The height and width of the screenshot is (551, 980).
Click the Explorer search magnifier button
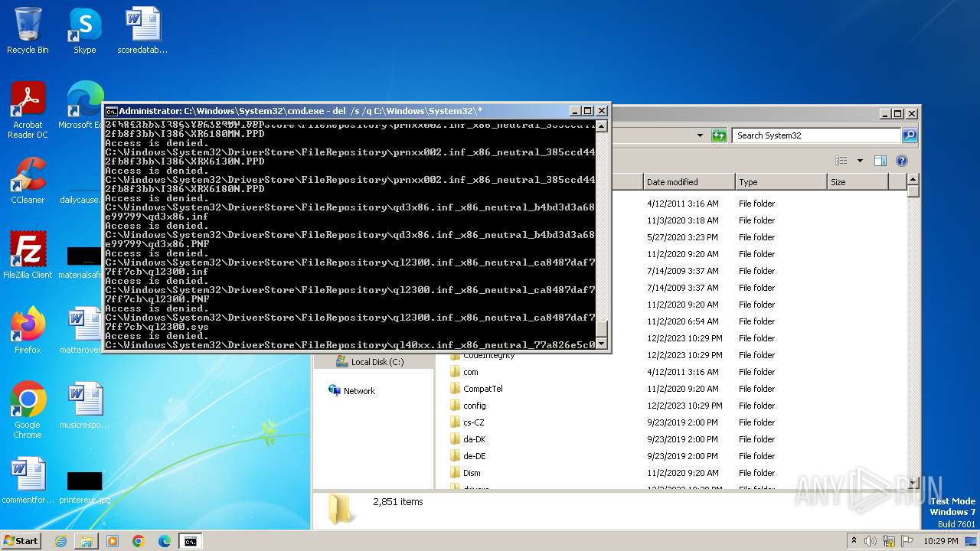click(x=909, y=135)
